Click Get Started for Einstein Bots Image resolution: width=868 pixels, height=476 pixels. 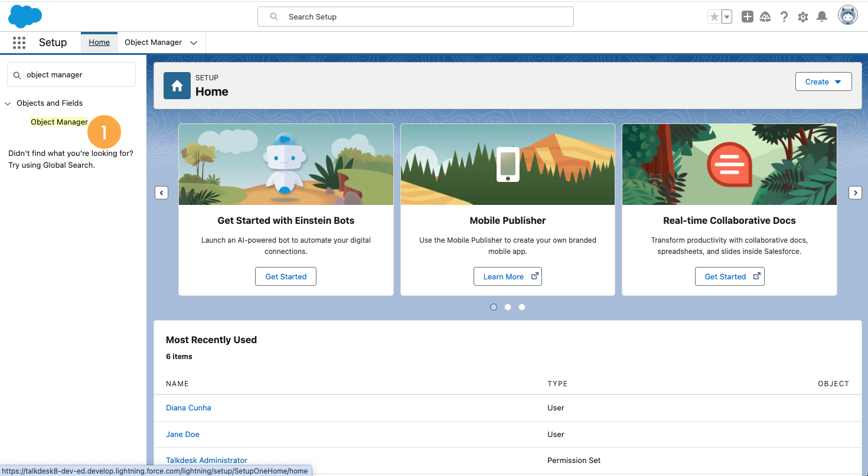[x=285, y=276]
